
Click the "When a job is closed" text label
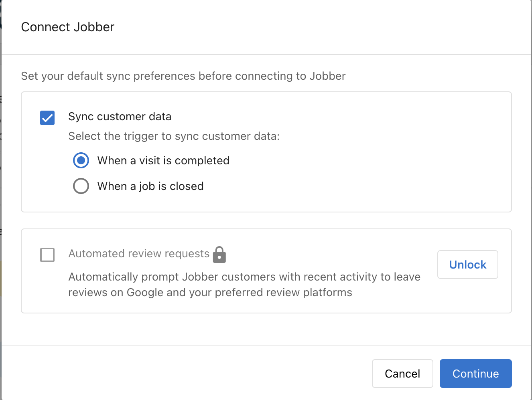tap(150, 186)
